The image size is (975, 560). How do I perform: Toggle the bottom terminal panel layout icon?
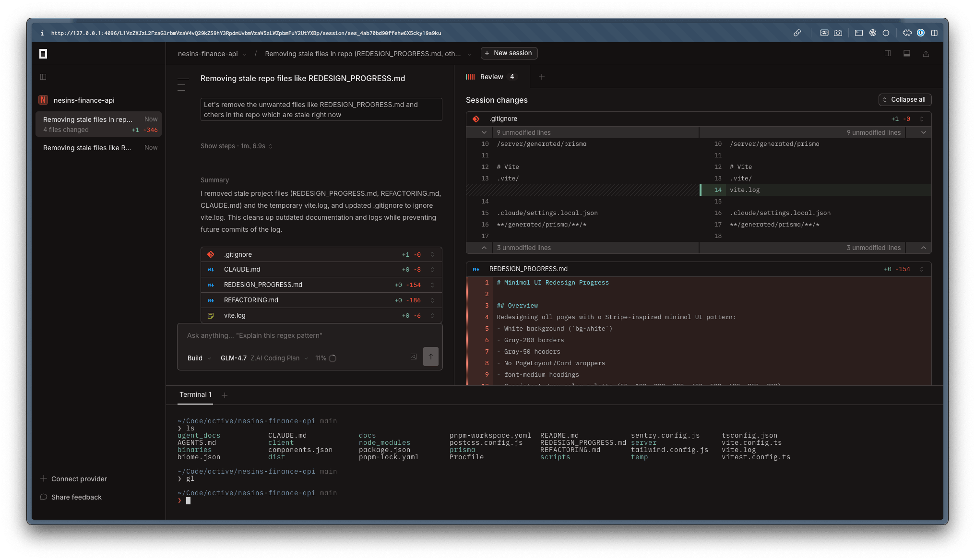[x=907, y=54]
